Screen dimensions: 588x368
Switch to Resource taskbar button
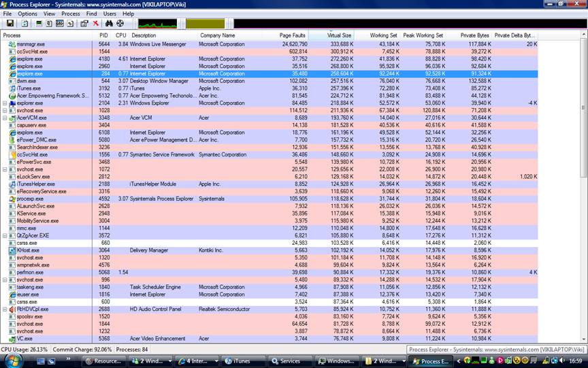click(x=103, y=361)
